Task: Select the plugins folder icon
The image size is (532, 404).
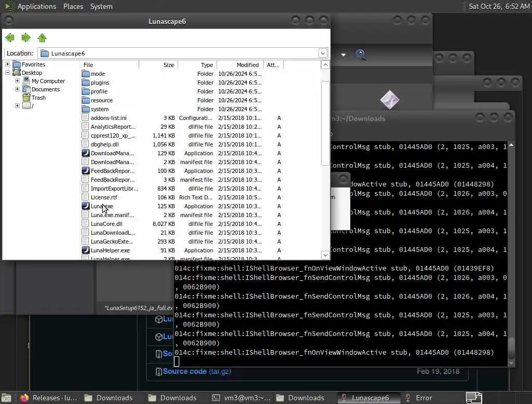Action: coord(86,83)
